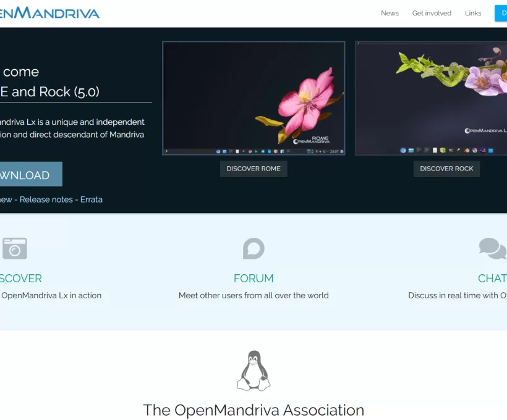Open the Errata link
The image size is (507, 420).
[91, 199]
